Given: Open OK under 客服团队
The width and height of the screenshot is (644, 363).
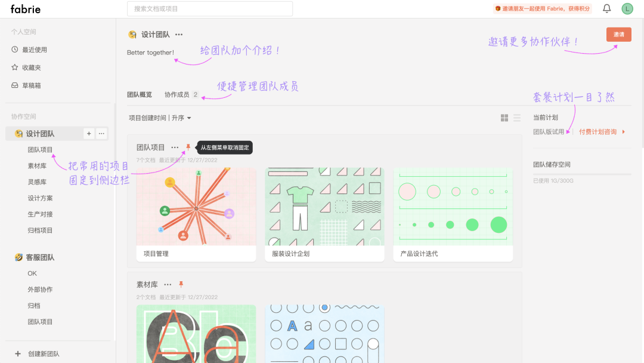Looking at the screenshot, I should (32, 273).
